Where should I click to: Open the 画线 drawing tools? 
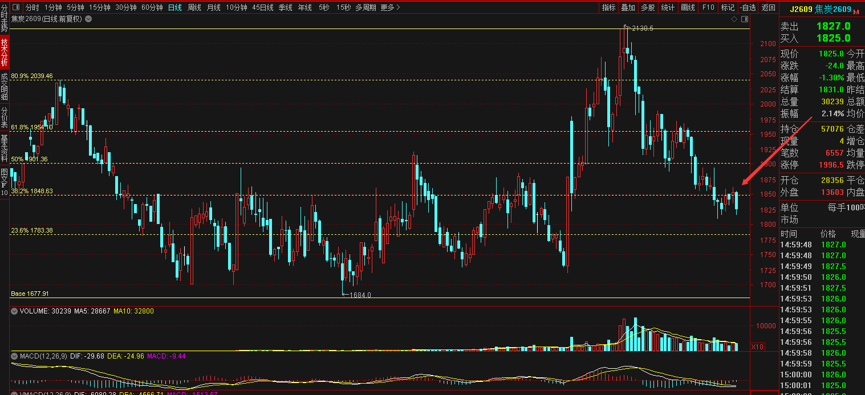[687, 8]
